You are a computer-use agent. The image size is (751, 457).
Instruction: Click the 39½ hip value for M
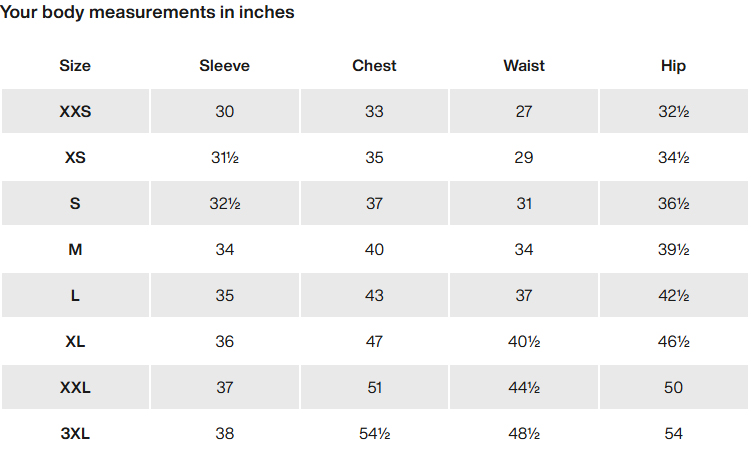tap(673, 250)
